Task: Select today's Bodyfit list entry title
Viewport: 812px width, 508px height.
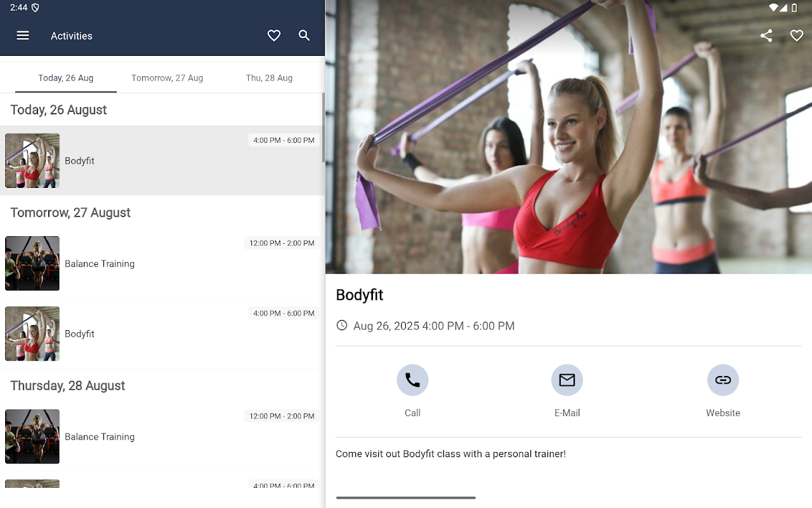Action: point(79,161)
